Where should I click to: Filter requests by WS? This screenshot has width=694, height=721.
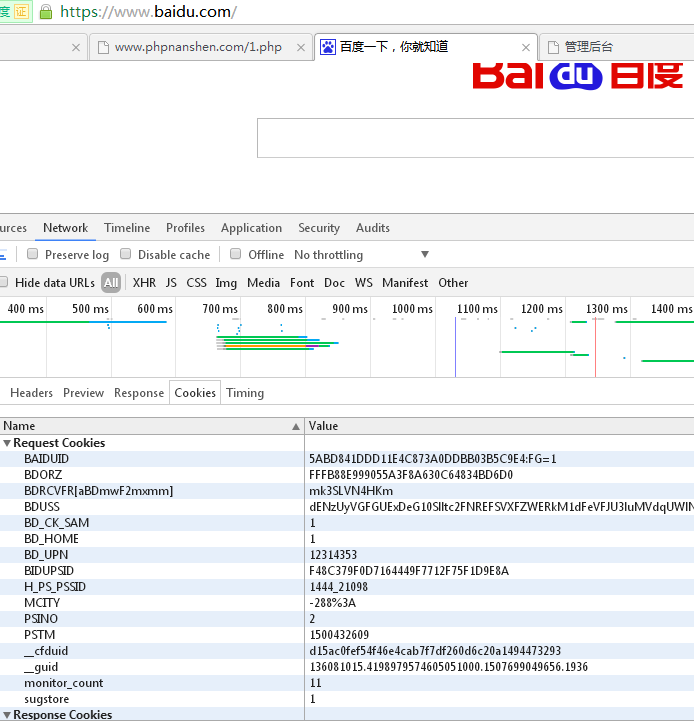tap(363, 283)
